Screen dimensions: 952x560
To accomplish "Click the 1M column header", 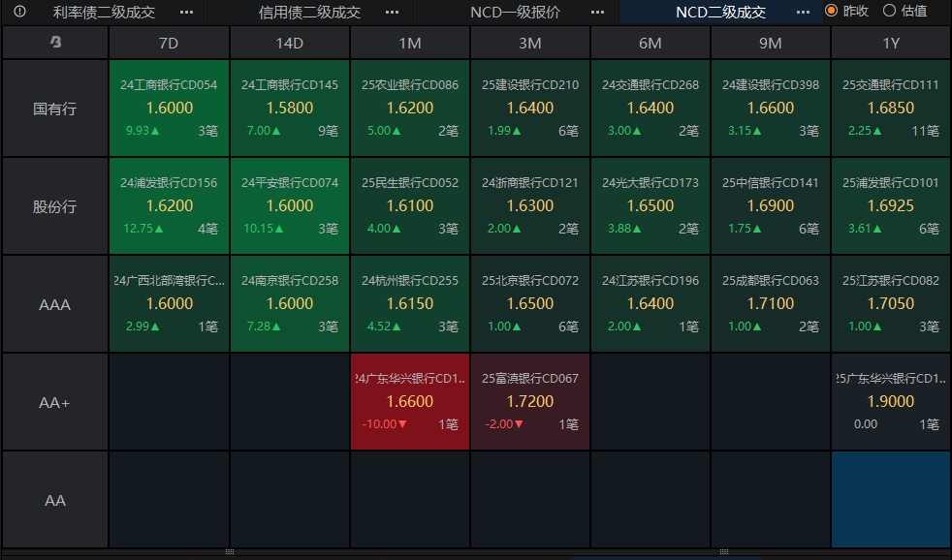I will (x=410, y=43).
